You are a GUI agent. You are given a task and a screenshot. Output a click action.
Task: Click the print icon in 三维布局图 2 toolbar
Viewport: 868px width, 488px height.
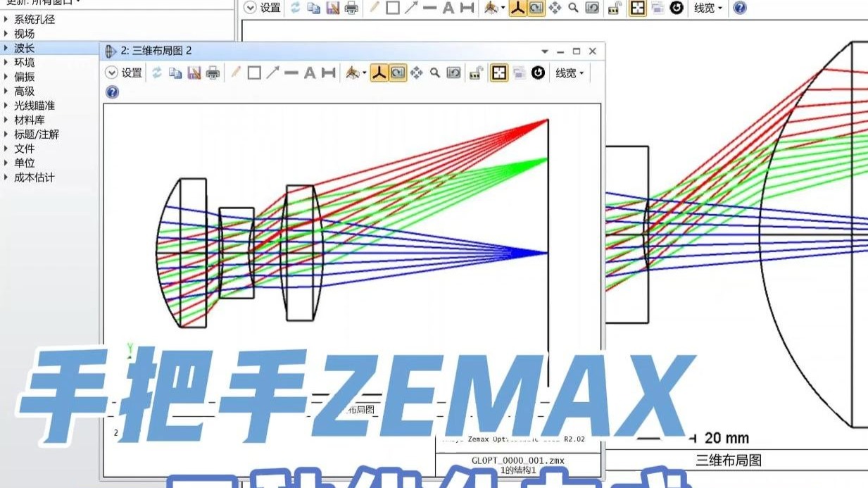tap(213, 73)
